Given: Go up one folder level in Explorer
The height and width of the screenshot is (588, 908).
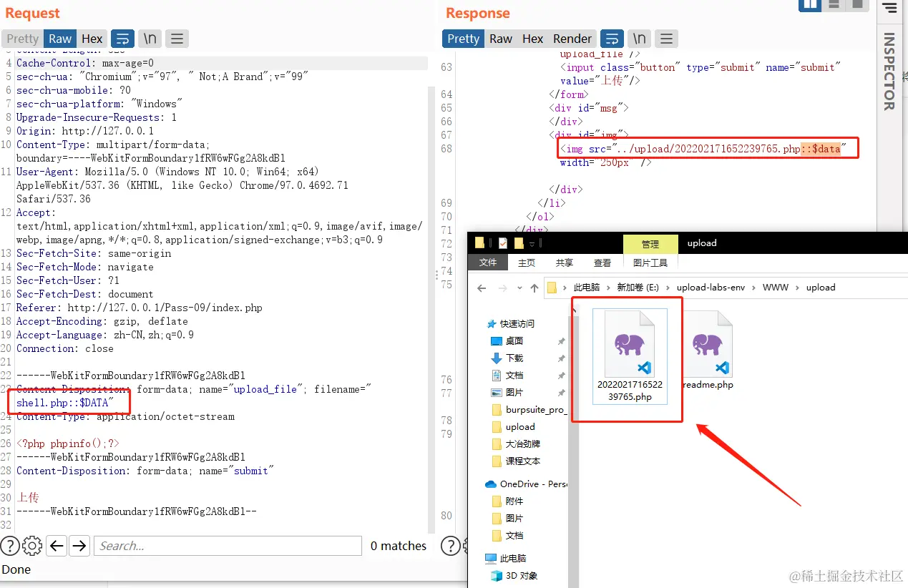Looking at the screenshot, I should tap(534, 288).
